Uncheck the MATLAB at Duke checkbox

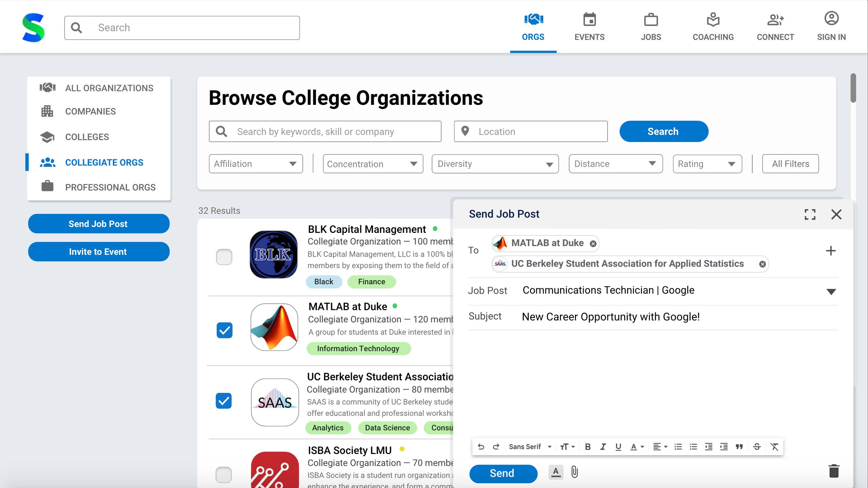[x=224, y=330]
